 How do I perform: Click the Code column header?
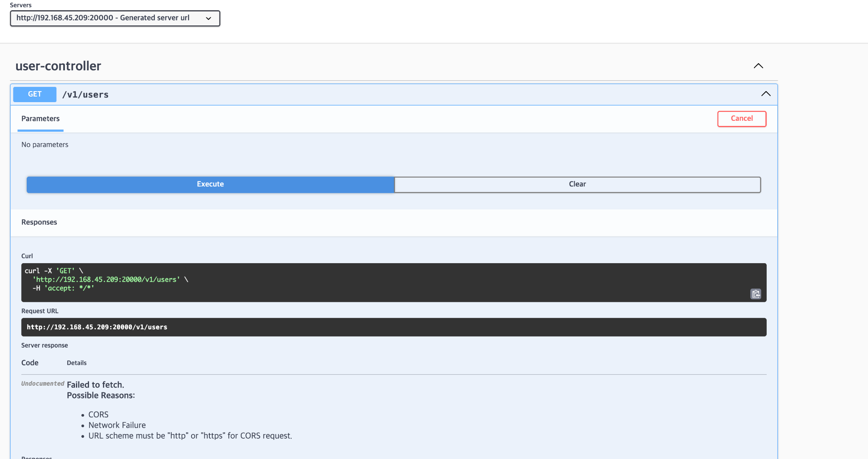(30, 363)
